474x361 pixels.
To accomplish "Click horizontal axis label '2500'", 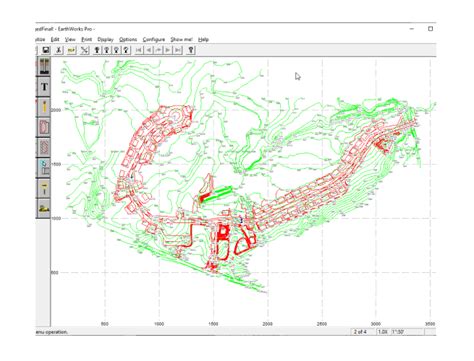I will point(322,324).
